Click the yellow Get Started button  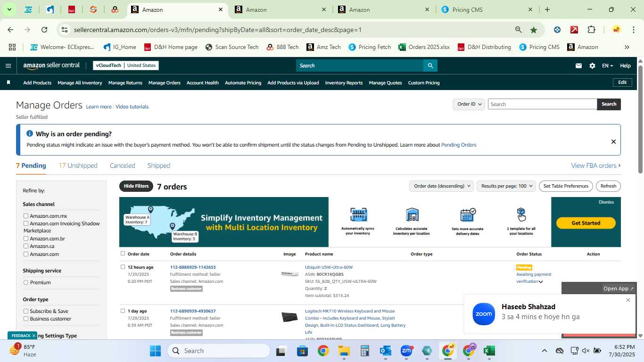pos(586,223)
